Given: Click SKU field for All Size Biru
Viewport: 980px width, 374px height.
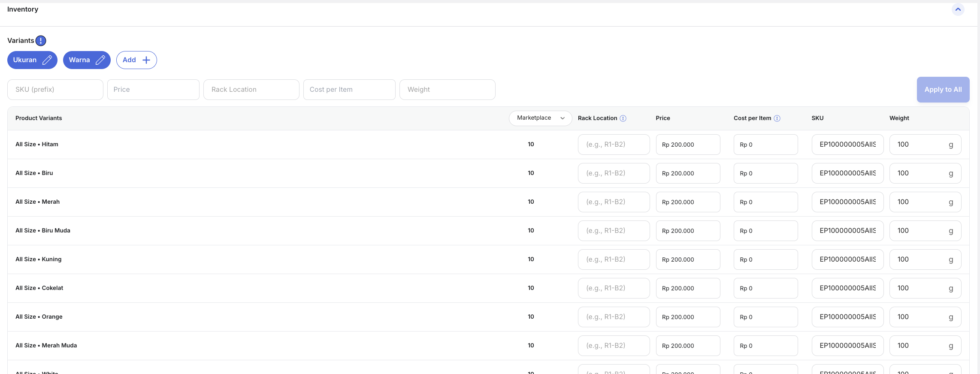Looking at the screenshot, I should [848, 173].
